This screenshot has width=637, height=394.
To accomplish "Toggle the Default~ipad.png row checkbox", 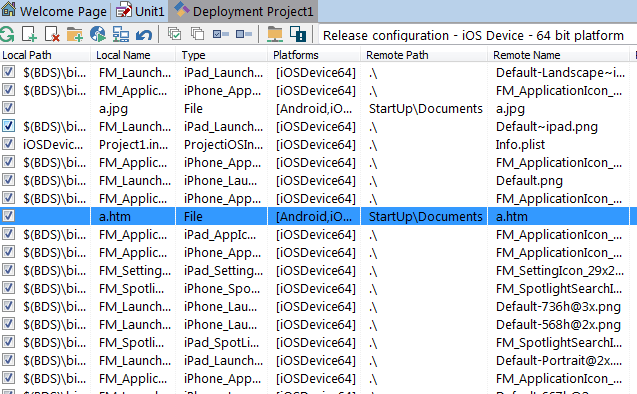I will pos(8,126).
